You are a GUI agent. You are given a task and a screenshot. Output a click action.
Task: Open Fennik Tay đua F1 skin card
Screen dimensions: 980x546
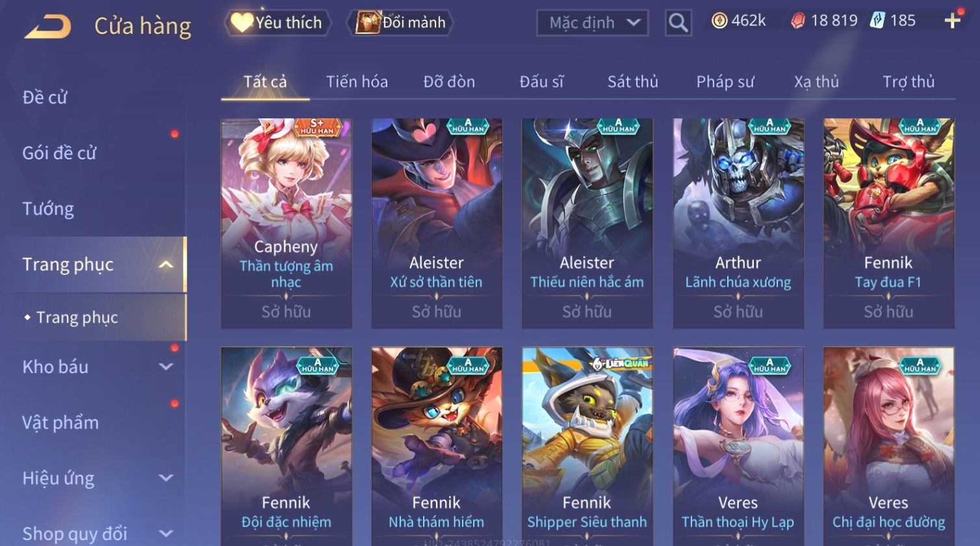(888, 223)
